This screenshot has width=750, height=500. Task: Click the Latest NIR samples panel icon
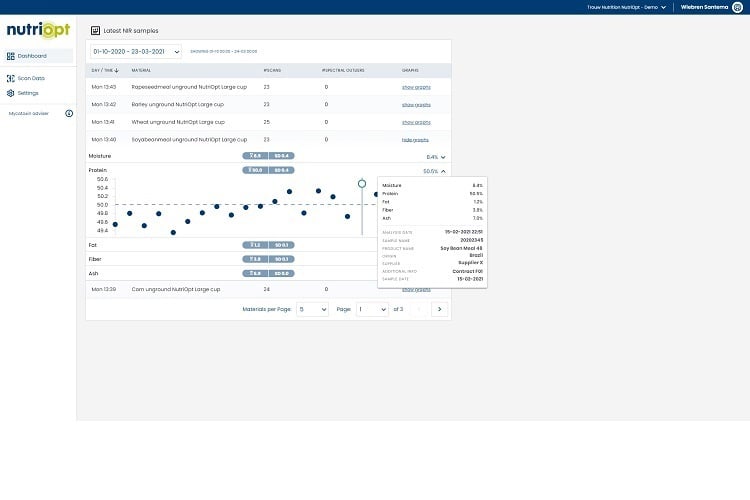pos(96,31)
